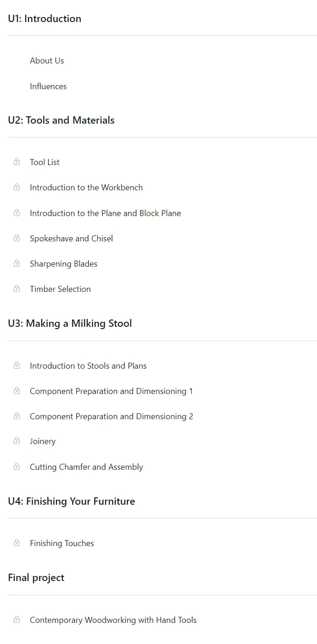
Task: Open the About Us lesson
Action: (x=47, y=61)
